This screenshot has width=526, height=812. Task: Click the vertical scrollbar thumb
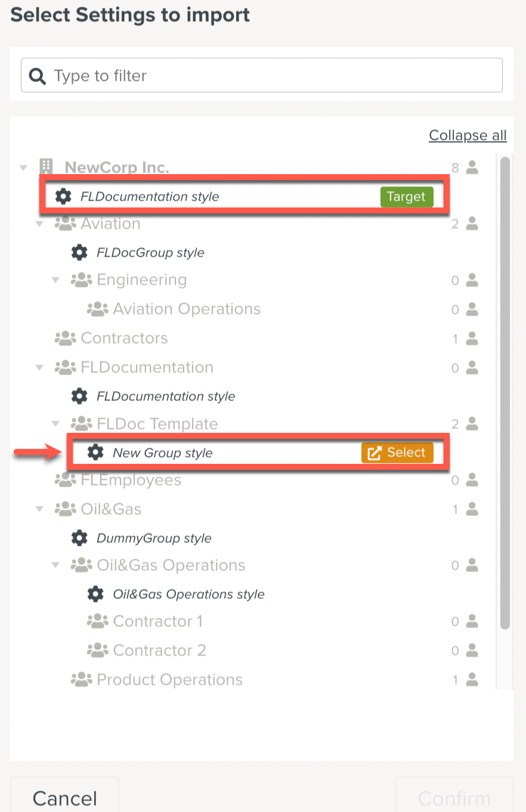505,393
